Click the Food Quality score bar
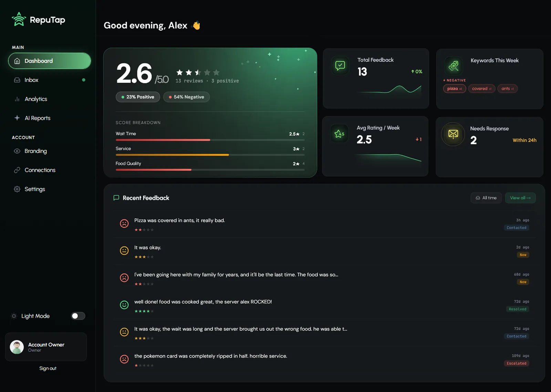The image size is (551, 392). pyautogui.click(x=210, y=170)
